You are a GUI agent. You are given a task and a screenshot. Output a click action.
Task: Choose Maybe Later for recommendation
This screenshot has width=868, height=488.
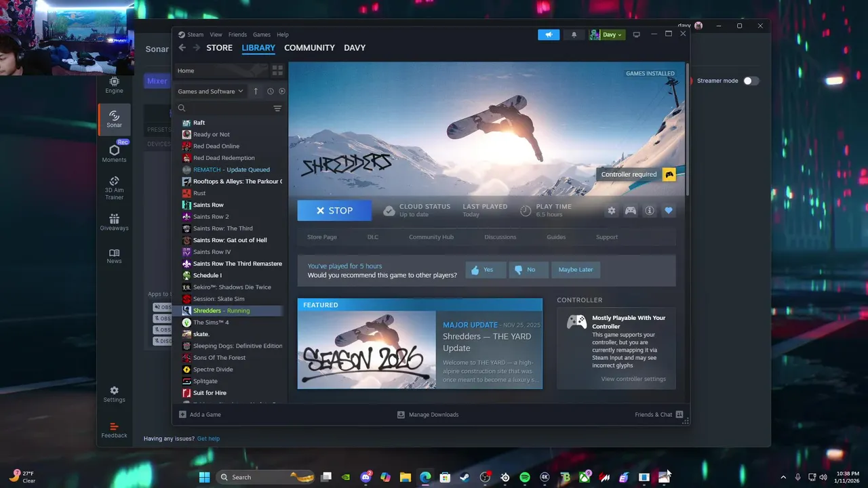[x=576, y=270]
